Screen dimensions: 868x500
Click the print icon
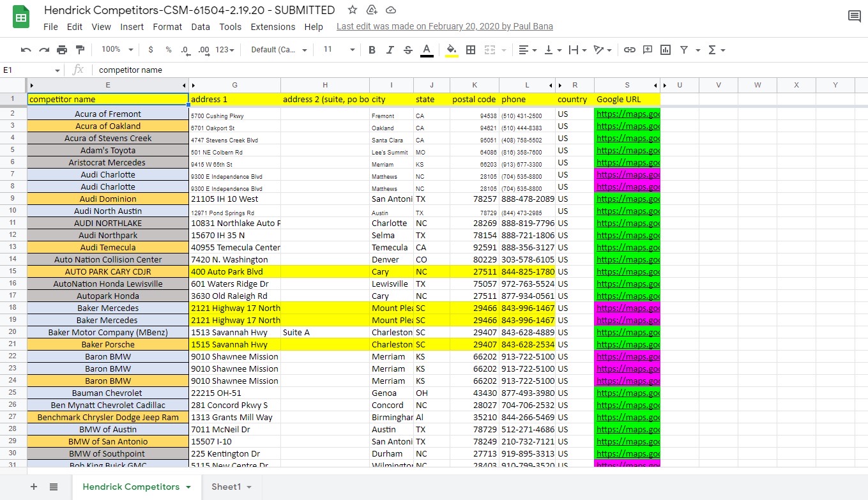click(x=62, y=50)
